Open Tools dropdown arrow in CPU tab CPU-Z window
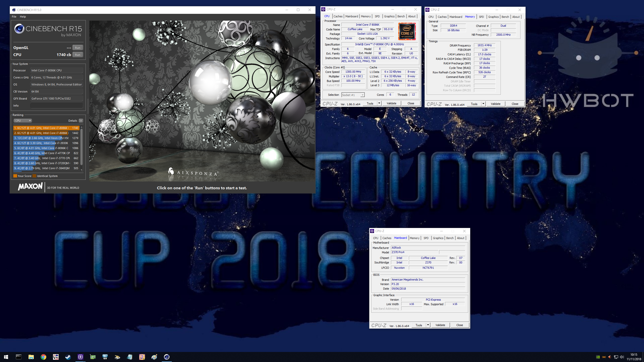This screenshot has height=362, width=644. (379, 103)
